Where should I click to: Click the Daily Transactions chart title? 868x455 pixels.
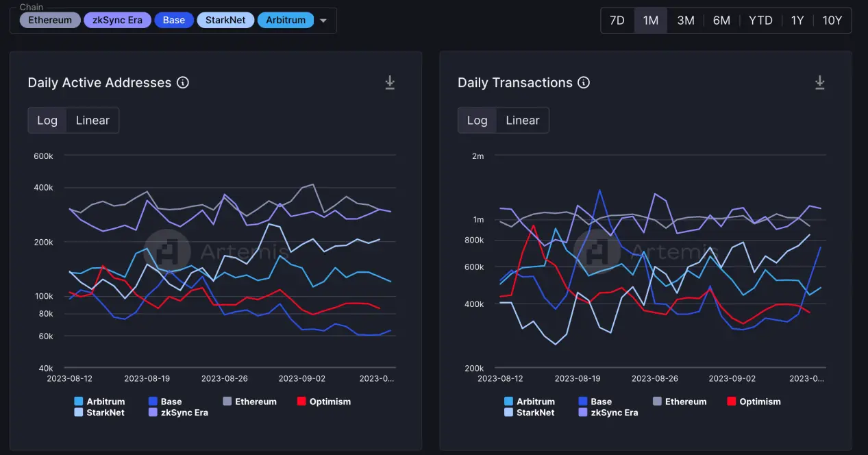pyautogui.click(x=515, y=83)
